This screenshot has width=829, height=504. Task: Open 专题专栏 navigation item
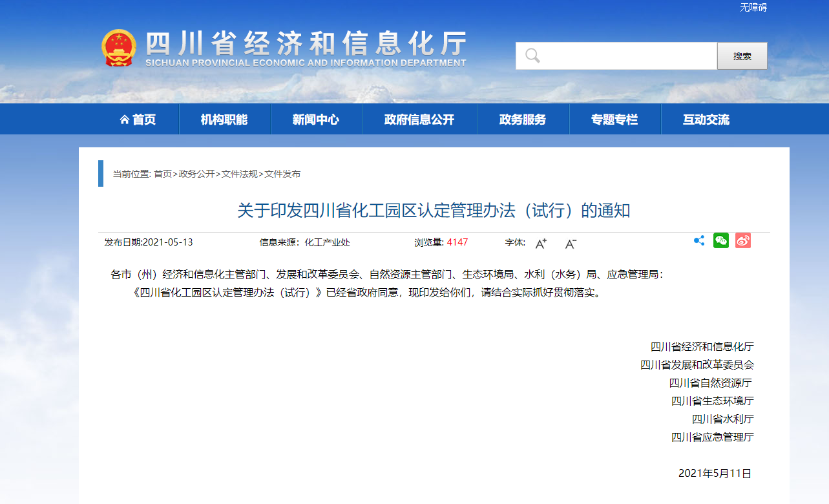point(614,120)
